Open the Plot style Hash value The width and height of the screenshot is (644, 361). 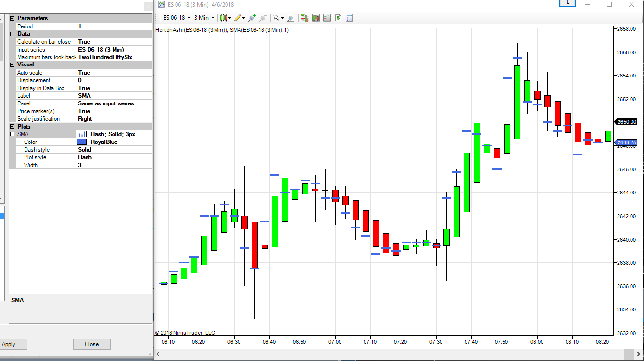click(x=114, y=157)
